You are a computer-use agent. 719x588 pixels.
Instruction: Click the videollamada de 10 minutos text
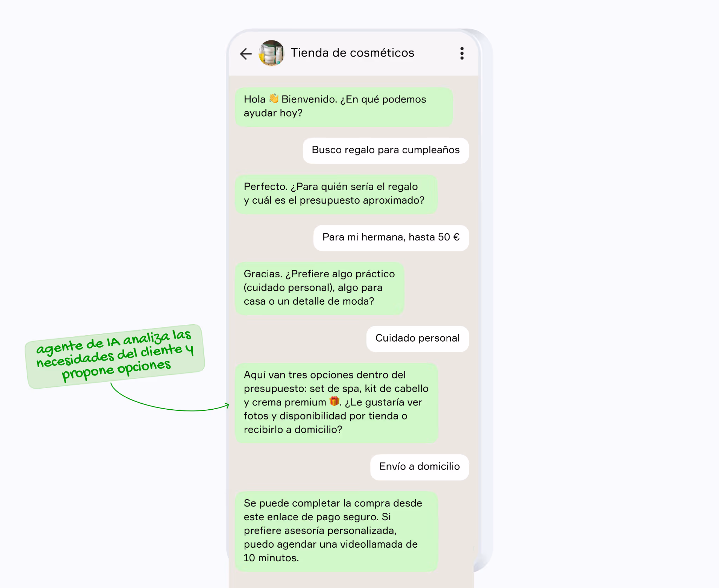pyautogui.click(x=330, y=551)
